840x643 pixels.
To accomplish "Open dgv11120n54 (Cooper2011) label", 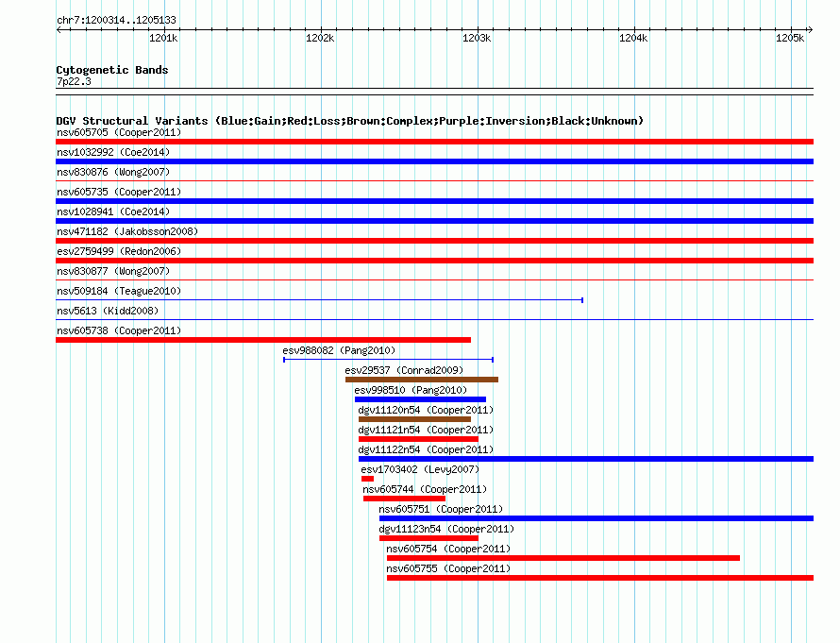I will [426, 410].
